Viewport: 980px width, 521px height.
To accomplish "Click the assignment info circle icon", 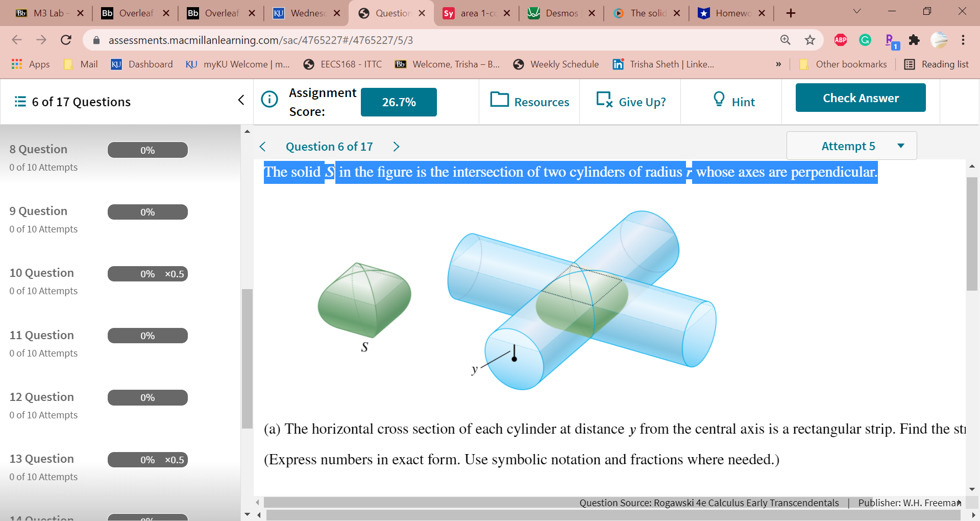I will [269, 100].
